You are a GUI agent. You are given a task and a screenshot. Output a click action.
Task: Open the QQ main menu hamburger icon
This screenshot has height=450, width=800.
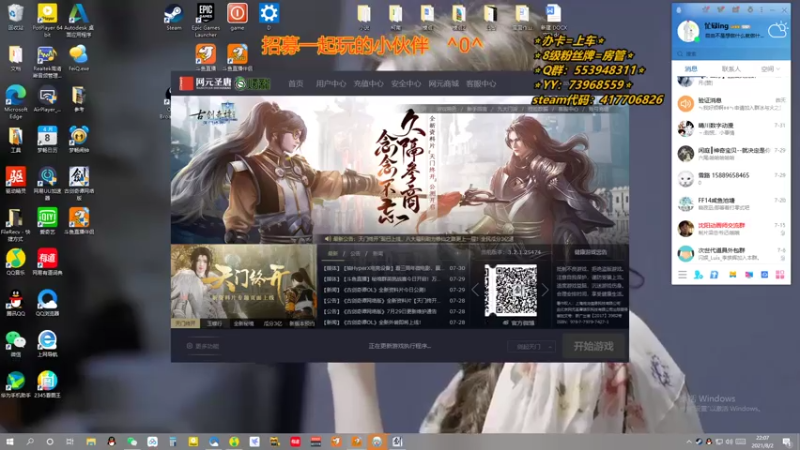click(682, 274)
